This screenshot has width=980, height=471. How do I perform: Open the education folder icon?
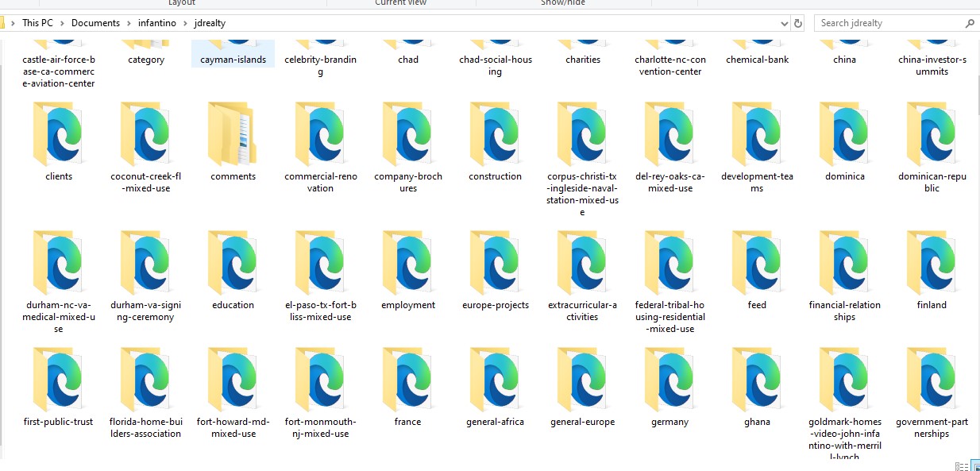[x=233, y=262]
